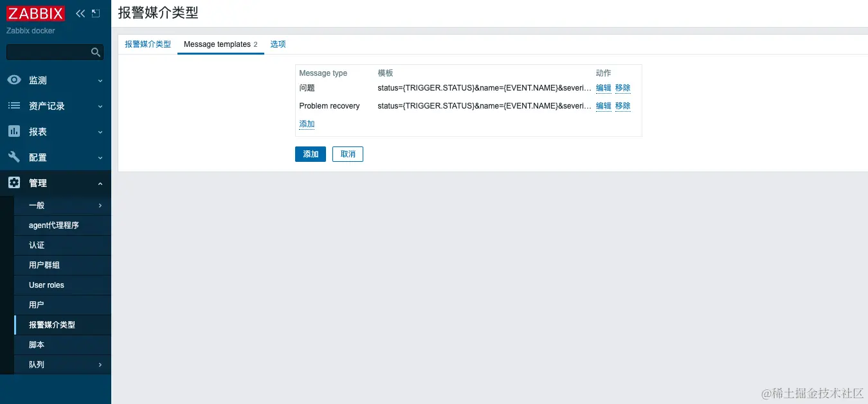
Task: Click the 问题 message type cell
Action: pyautogui.click(x=307, y=88)
